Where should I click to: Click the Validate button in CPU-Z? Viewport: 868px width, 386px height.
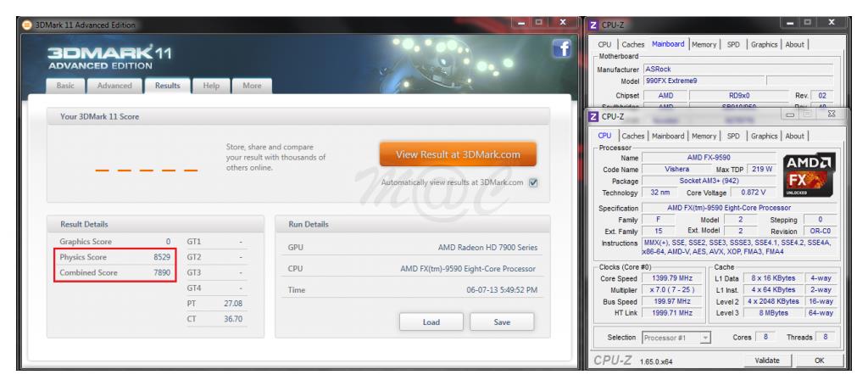766,361
